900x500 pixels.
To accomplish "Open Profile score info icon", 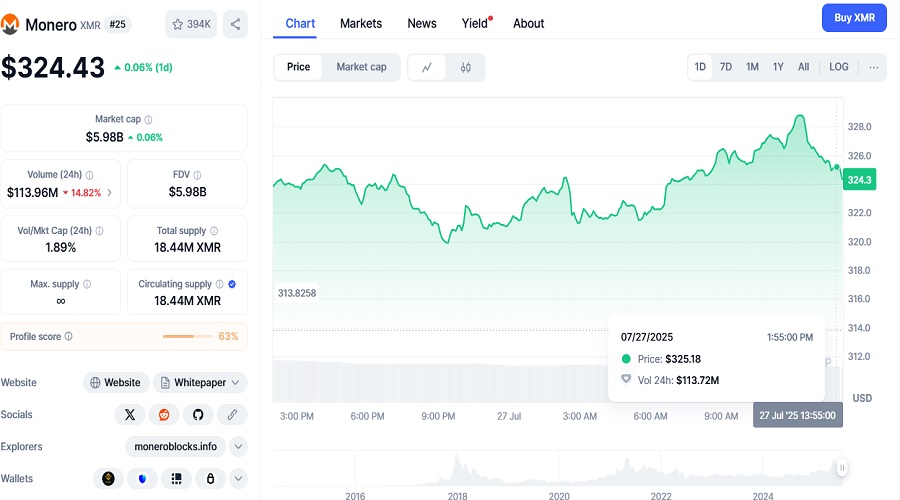I will point(69,336).
